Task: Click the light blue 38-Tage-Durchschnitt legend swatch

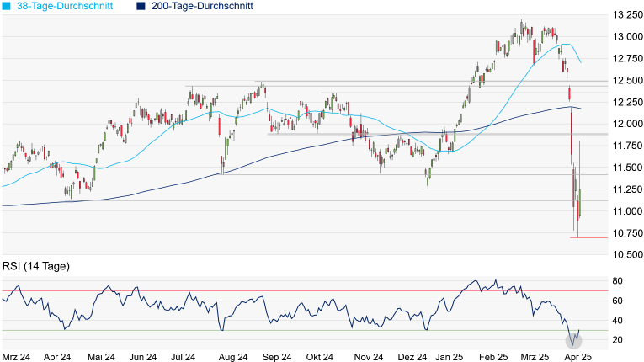Action: [x=7, y=6]
